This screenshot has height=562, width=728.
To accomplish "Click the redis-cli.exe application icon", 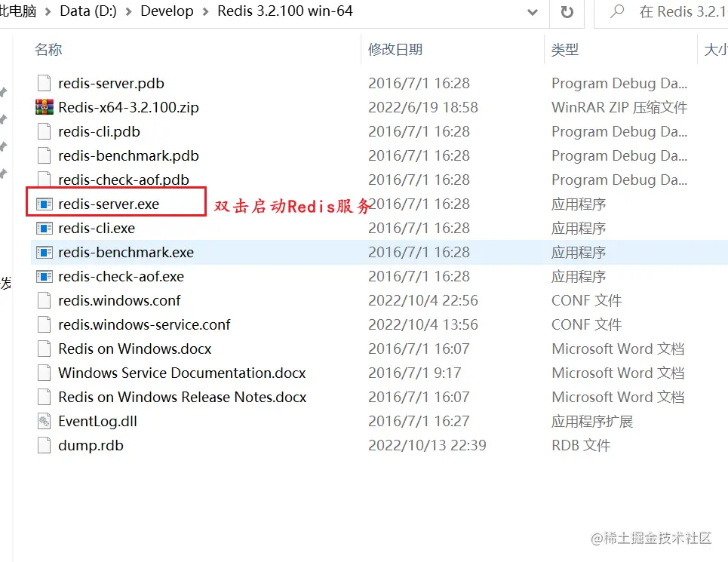I will click(44, 229).
